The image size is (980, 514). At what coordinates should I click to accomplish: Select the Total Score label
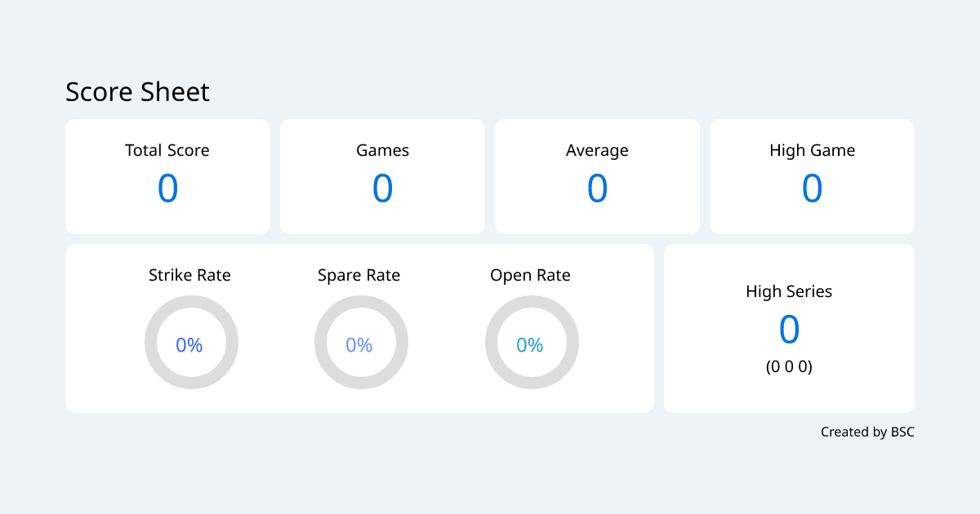point(167,150)
